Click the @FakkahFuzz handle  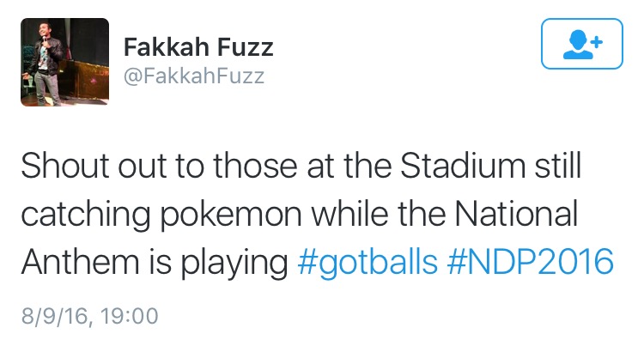click(194, 76)
